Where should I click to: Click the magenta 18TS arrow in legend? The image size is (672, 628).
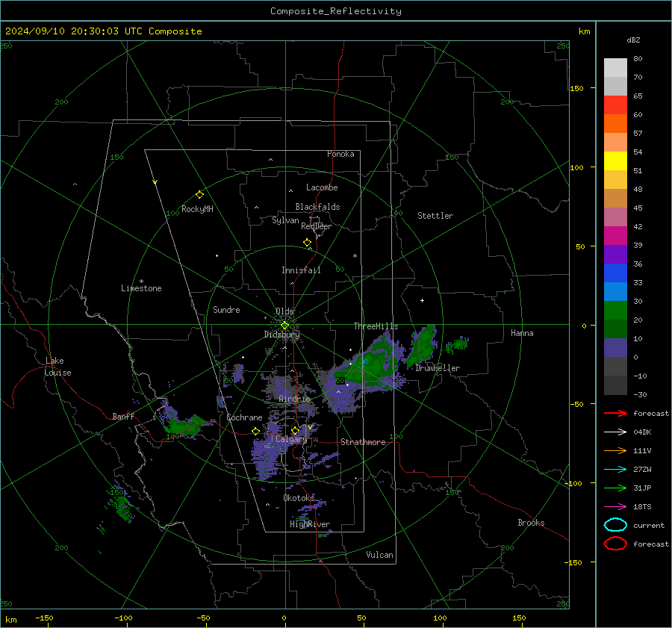(615, 507)
